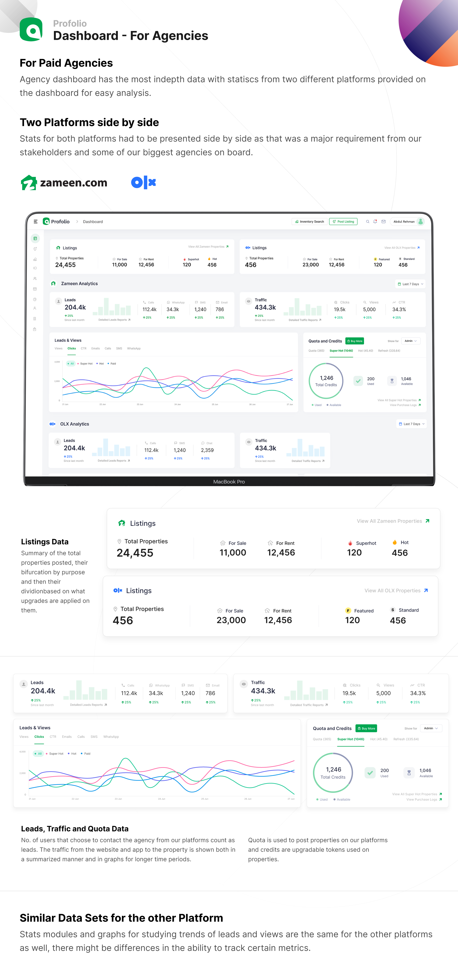This screenshot has width=458, height=980.
Task: Click the green check Used icon in enlarged Quota card
Action: coord(370,773)
